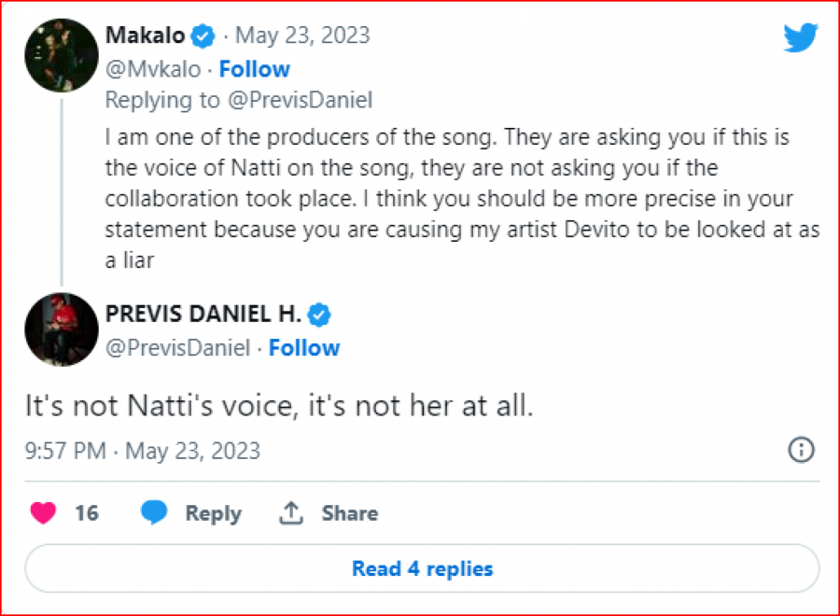Click the @Mvkalo handle
This screenshot has width=840, height=616.
click(x=153, y=69)
